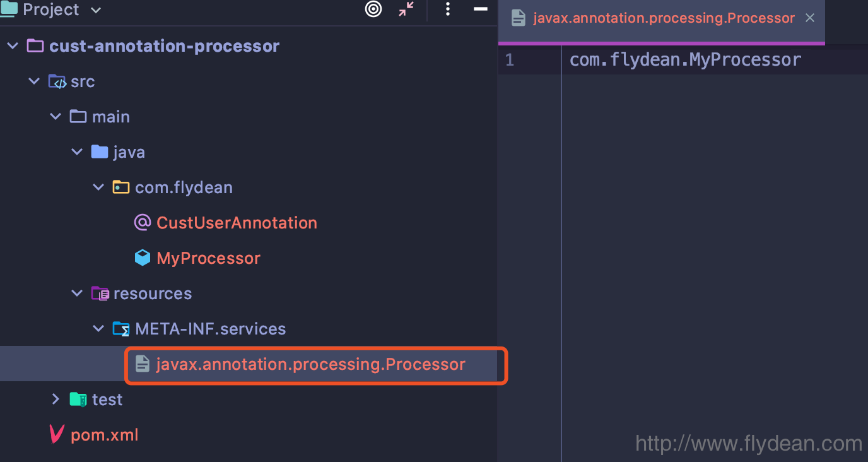The width and height of the screenshot is (868, 462).
Task: Click the CustUserAnnotation annotation icon
Action: (143, 223)
